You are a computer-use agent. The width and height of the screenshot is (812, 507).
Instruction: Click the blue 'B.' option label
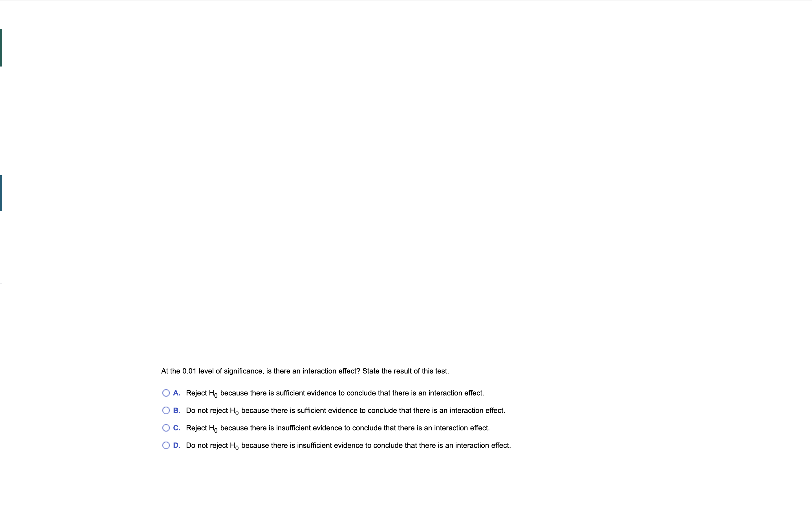click(x=177, y=410)
